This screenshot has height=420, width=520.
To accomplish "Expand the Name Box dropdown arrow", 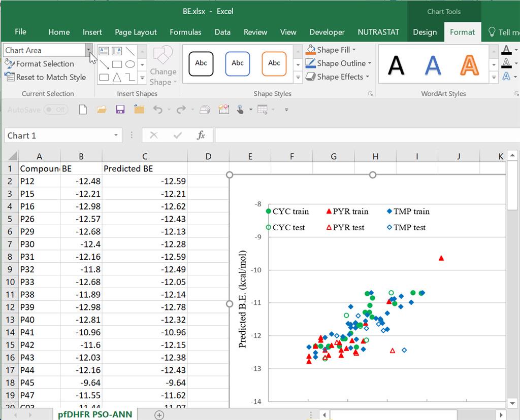I will tap(116, 135).
